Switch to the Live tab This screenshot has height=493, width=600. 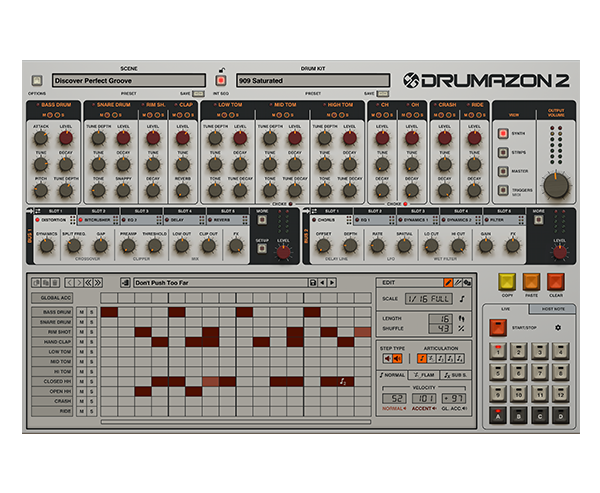505,309
